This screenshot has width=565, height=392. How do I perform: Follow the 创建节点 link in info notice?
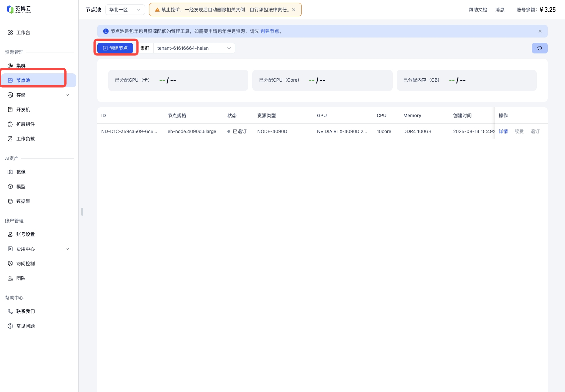pyautogui.click(x=270, y=31)
